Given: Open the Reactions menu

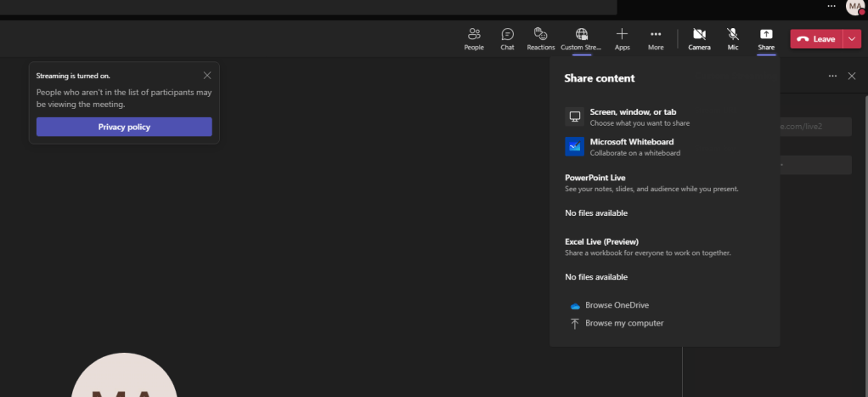Looking at the screenshot, I should click(540, 38).
